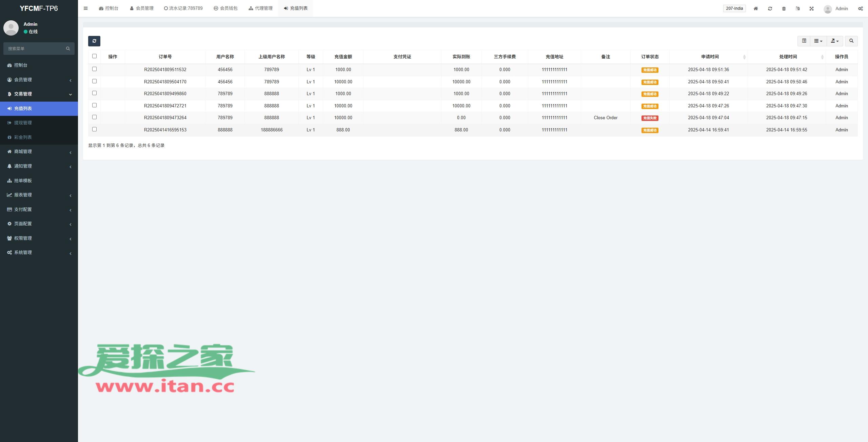Click the 207-India site button

734,8
